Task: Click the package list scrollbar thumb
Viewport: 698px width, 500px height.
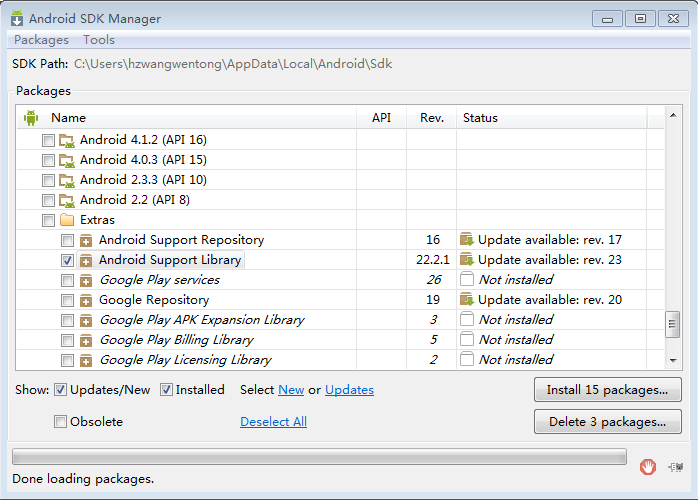Action: (x=673, y=325)
